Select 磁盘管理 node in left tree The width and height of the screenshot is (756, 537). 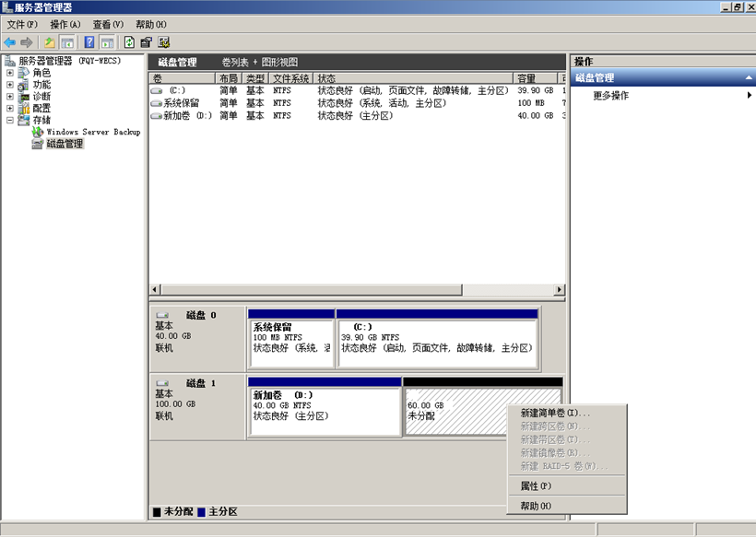[65, 144]
